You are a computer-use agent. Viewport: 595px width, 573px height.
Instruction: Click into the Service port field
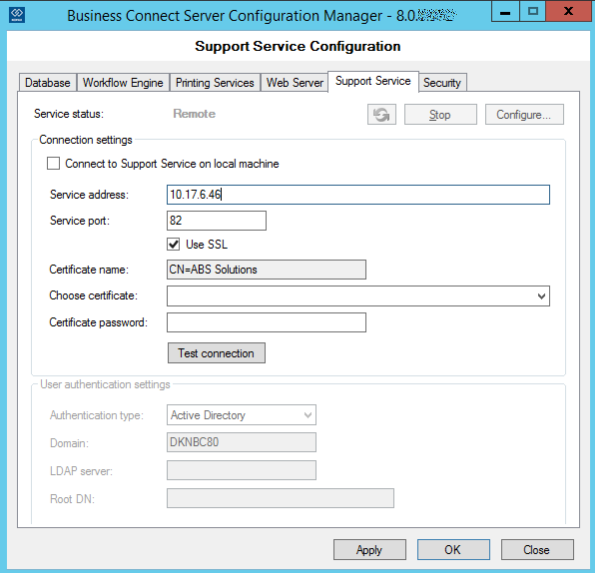point(217,220)
